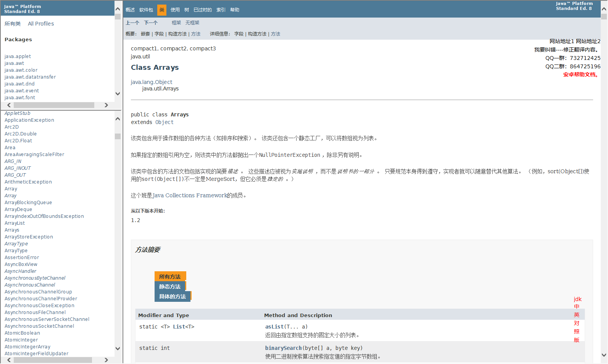Open the 已过时的 navigation item
This screenshot has height=364, width=608.
coord(203,10)
